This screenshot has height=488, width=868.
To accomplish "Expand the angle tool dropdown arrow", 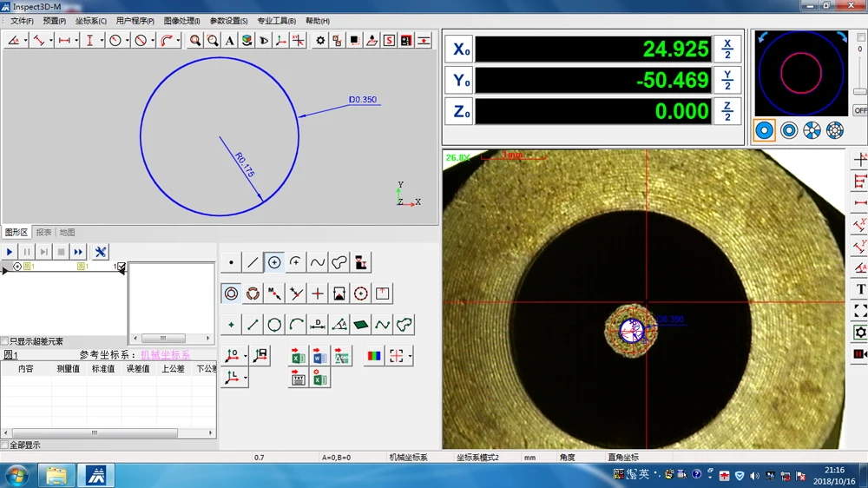I will 26,41.
